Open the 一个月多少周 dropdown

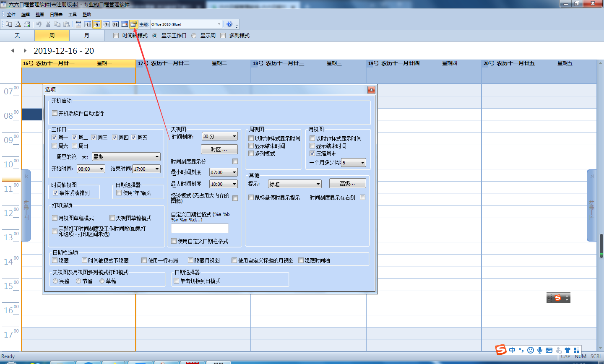coord(354,163)
